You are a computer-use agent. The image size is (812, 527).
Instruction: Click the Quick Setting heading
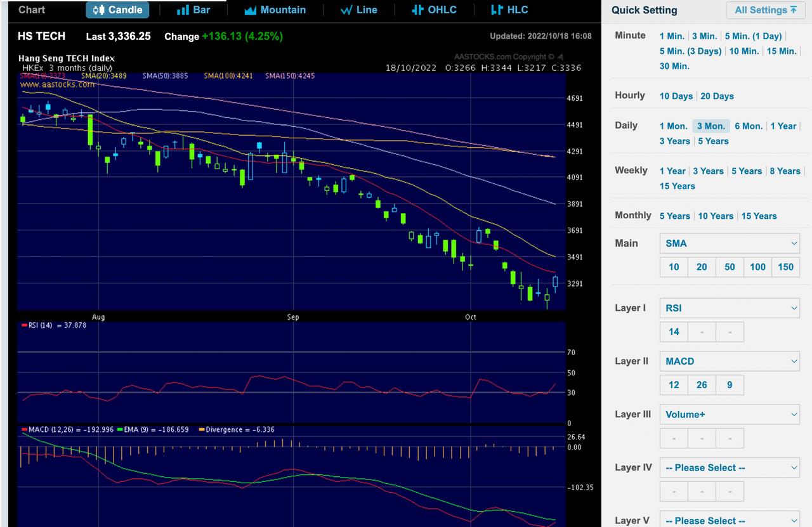click(x=645, y=10)
